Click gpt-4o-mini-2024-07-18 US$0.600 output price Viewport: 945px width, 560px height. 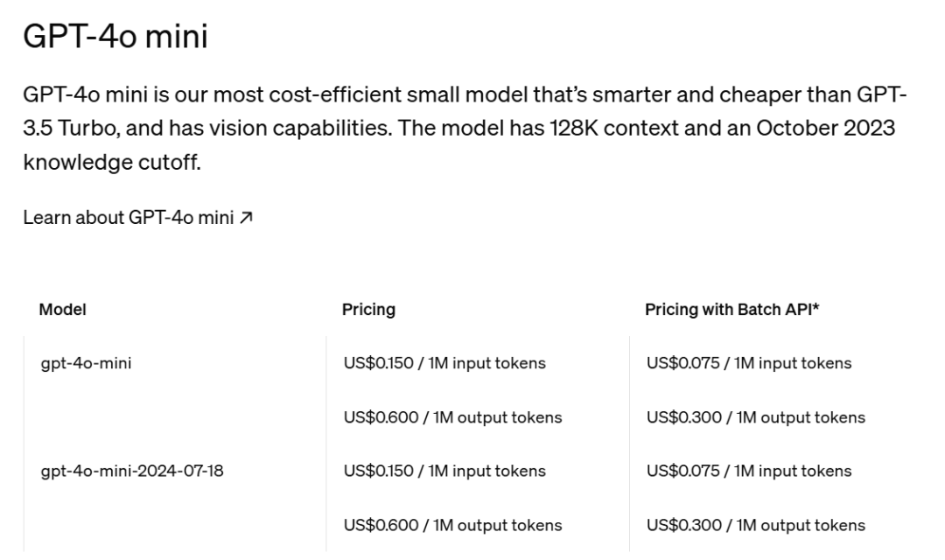[x=452, y=525]
